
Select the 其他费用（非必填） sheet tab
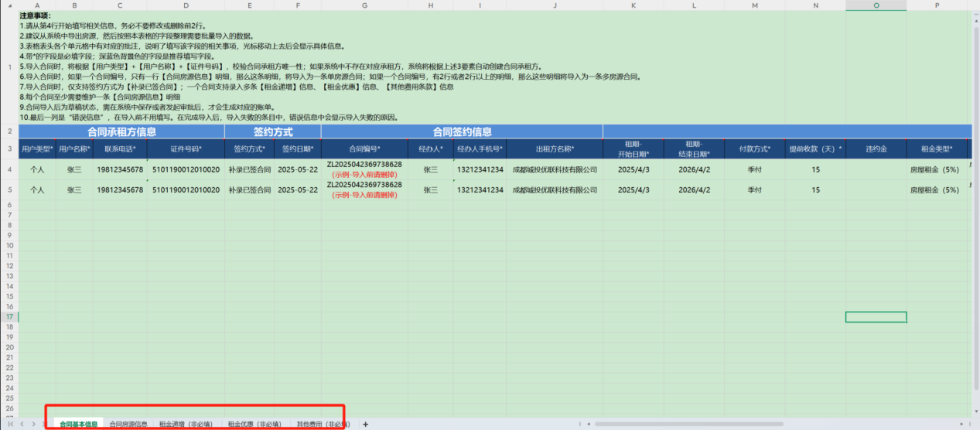pos(323,424)
